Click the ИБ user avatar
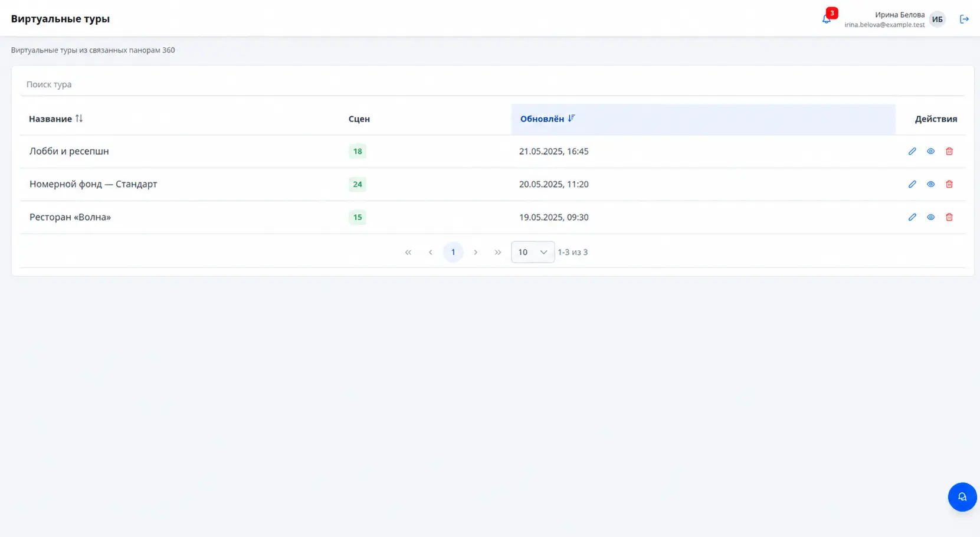 pyautogui.click(x=937, y=19)
